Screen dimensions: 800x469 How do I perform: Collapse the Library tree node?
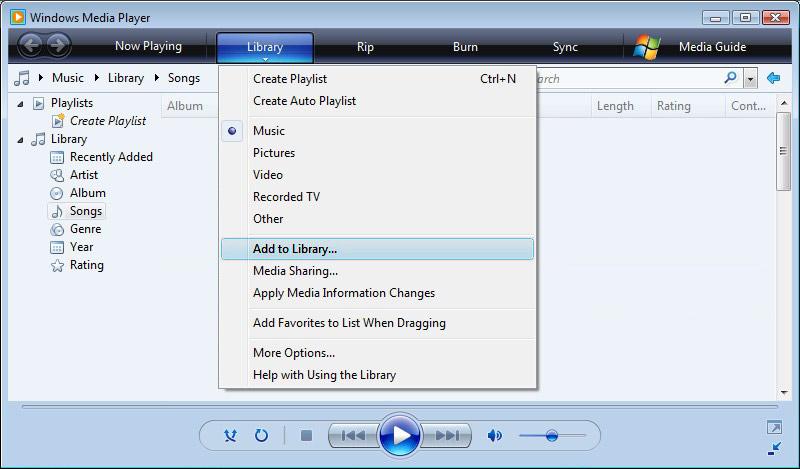(20, 140)
